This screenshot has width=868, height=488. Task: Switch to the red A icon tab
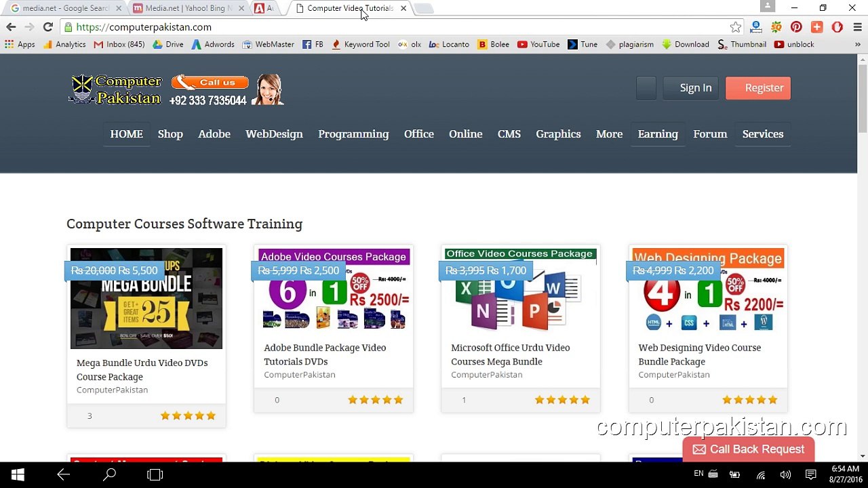tap(263, 8)
